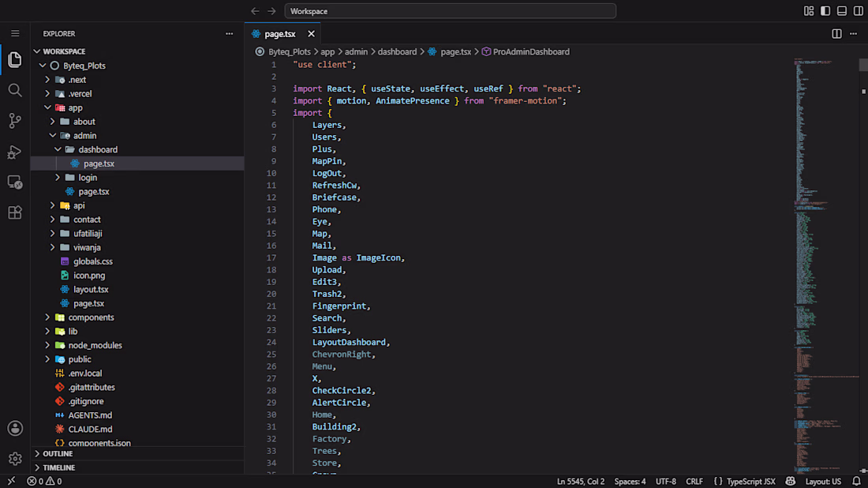The image size is (868, 488).
Task: Click the dashboard breadcrumb segment
Action: tap(397, 51)
